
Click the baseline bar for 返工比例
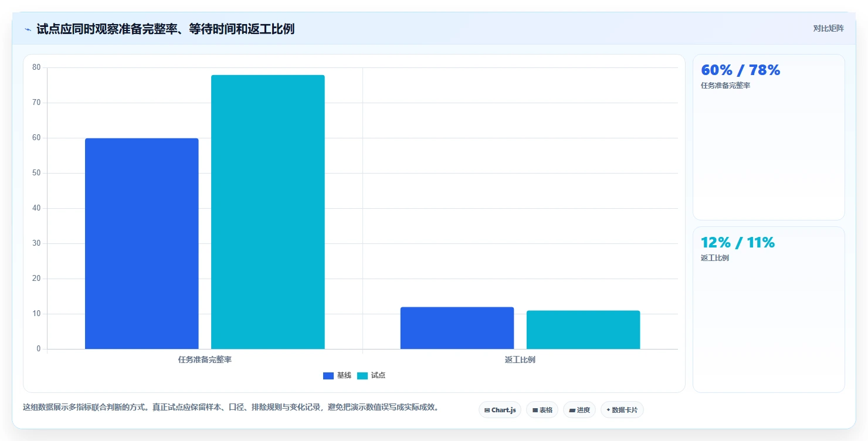click(457, 328)
